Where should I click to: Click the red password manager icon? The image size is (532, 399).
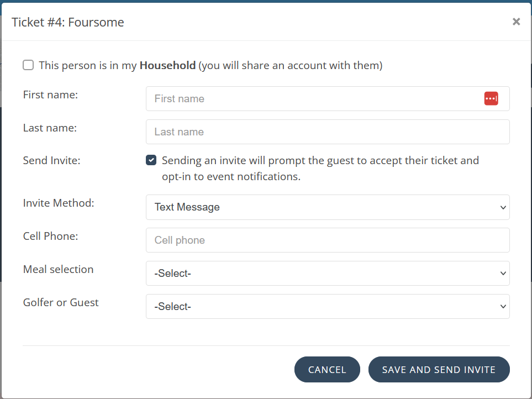click(x=491, y=98)
